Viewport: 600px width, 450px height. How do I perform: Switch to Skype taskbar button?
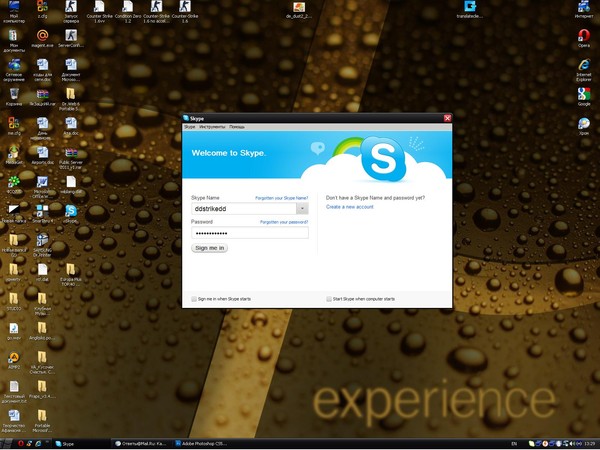[81, 444]
